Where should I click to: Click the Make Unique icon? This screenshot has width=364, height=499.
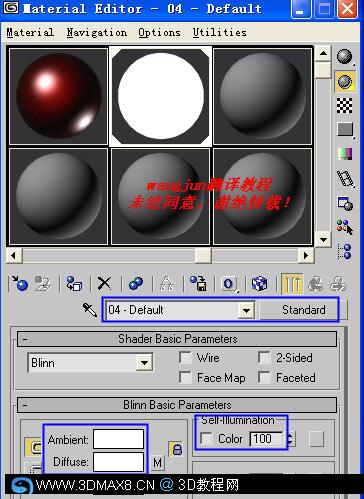(x=166, y=284)
